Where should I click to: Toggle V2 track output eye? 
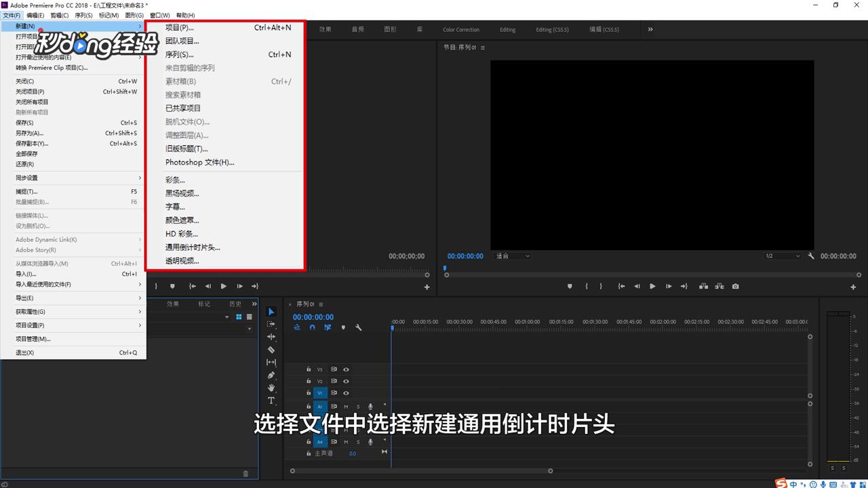346,381
